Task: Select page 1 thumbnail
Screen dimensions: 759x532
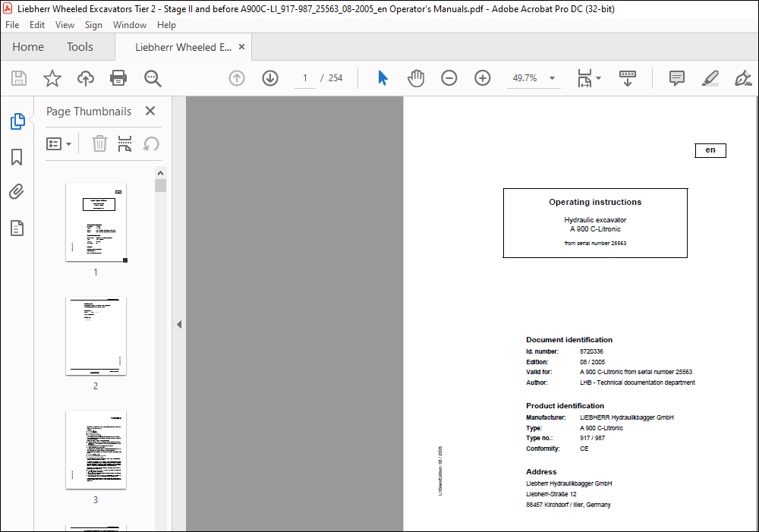Action: (x=96, y=222)
